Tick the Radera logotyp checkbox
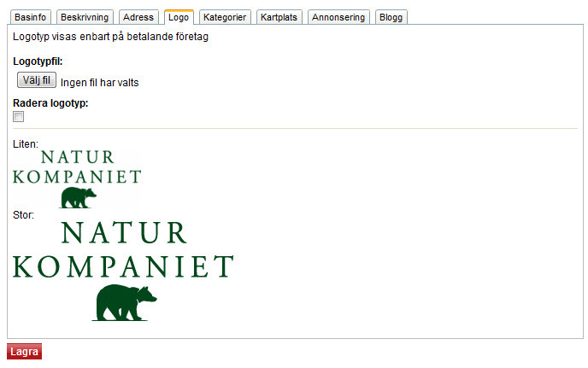The width and height of the screenshot is (588, 368). click(x=19, y=116)
